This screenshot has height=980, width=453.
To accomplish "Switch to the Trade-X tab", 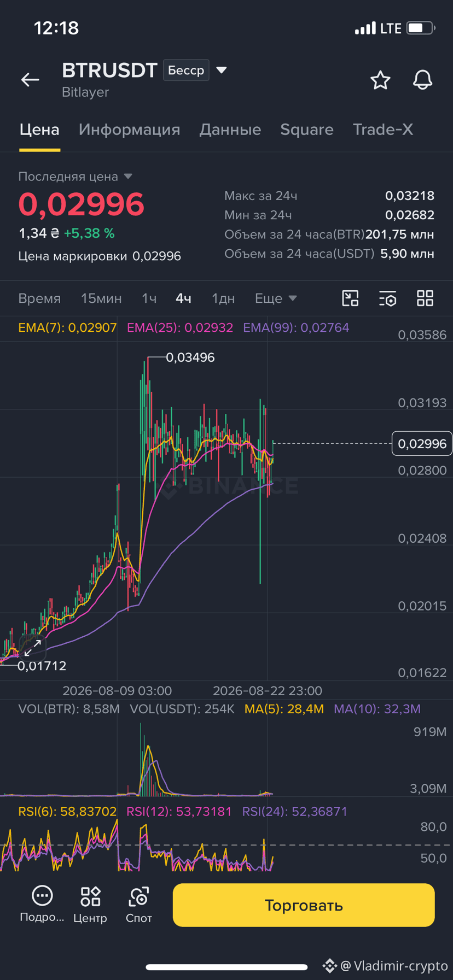I will point(382,130).
